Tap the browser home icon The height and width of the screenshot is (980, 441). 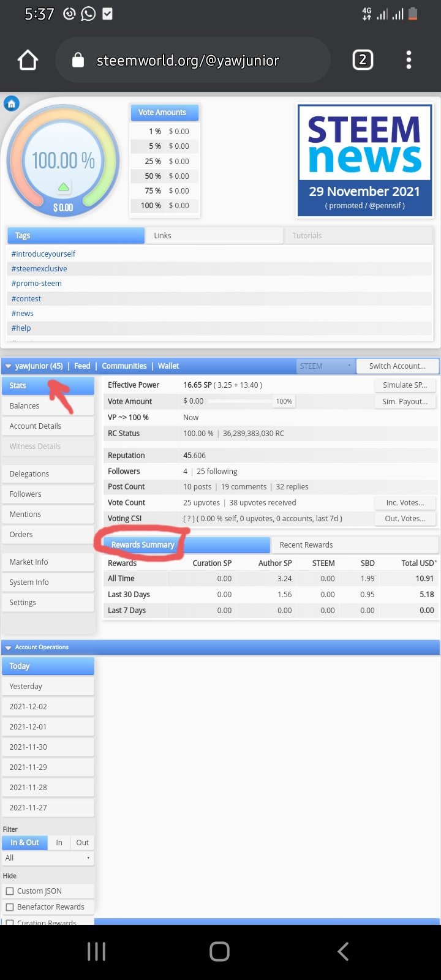point(28,60)
